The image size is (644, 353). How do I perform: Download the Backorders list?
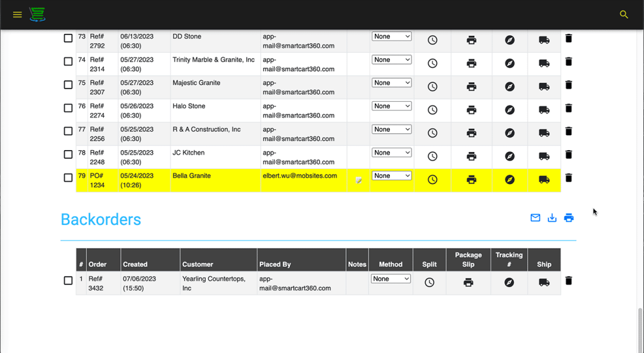[552, 218]
